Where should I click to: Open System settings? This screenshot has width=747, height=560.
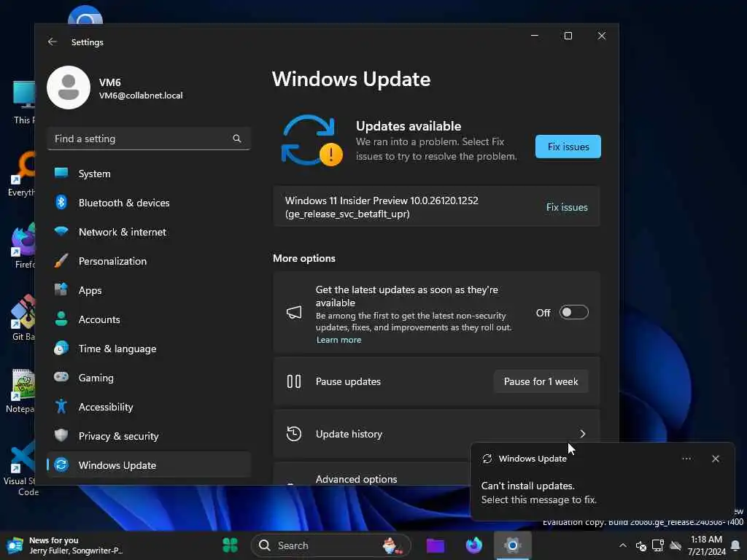[x=149, y=174]
